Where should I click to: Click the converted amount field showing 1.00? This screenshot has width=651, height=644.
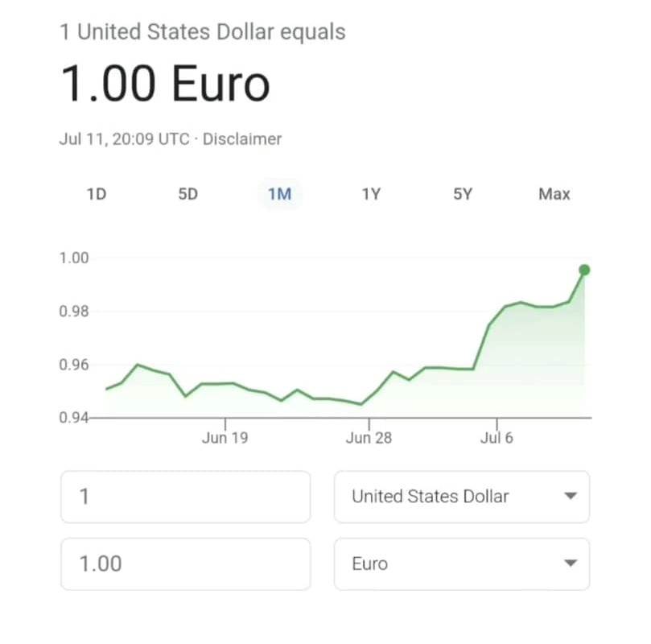(185, 563)
